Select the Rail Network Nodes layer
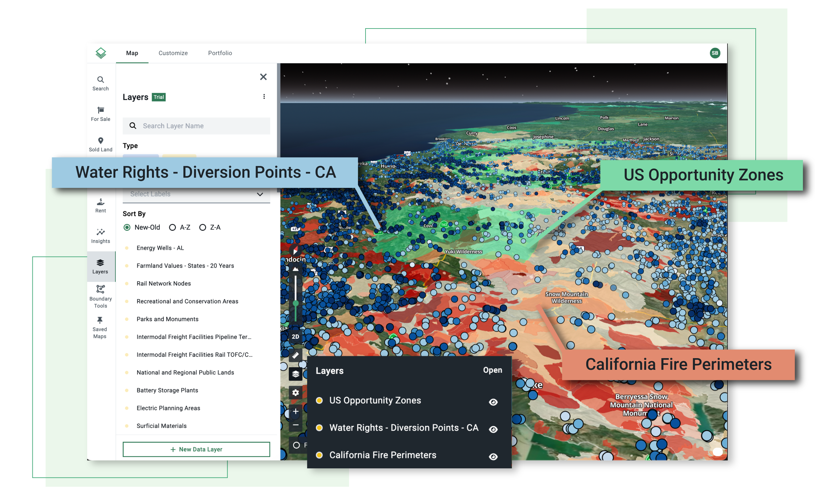This screenshot has height=504, width=815. click(164, 283)
